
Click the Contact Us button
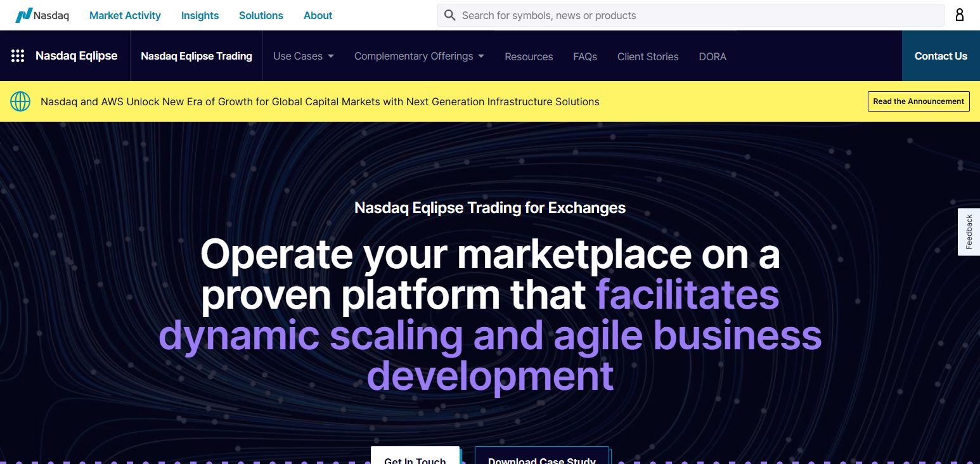[941, 56]
